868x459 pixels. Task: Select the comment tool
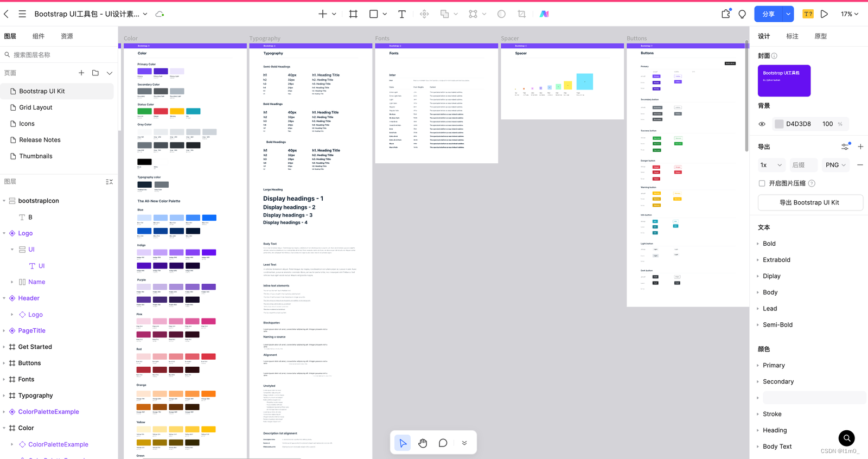[x=443, y=443]
